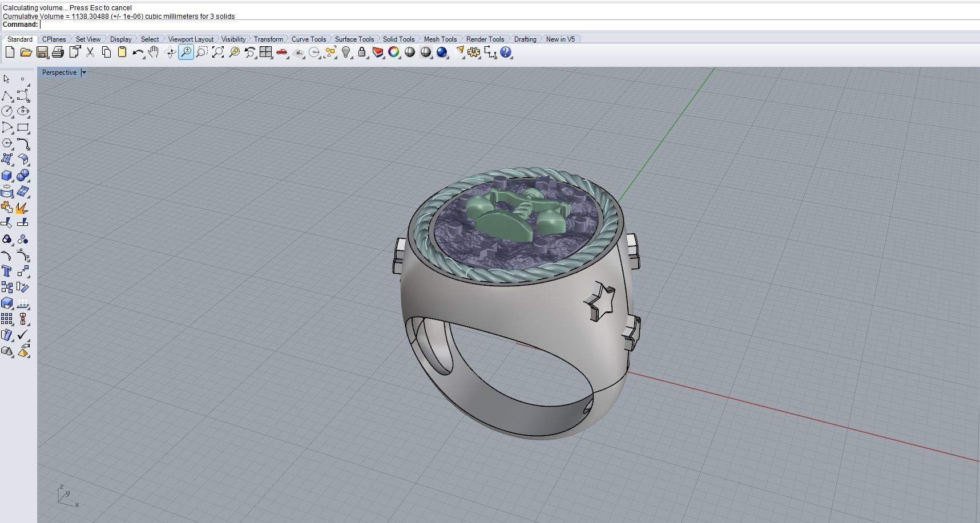Image resolution: width=980 pixels, height=523 pixels.
Task: Undo the last action
Action: pos(138,52)
